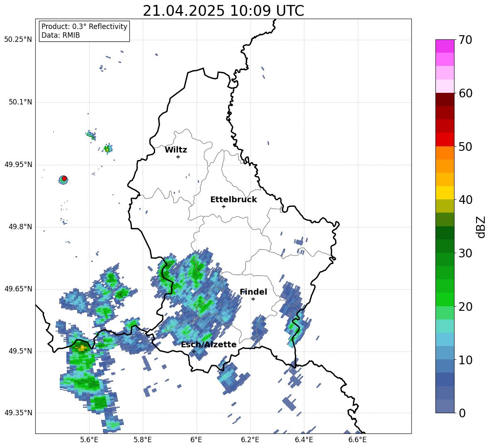Click the 50.25°N latitude label
This screenshot has width=491, height=448.
click(18, 40)
